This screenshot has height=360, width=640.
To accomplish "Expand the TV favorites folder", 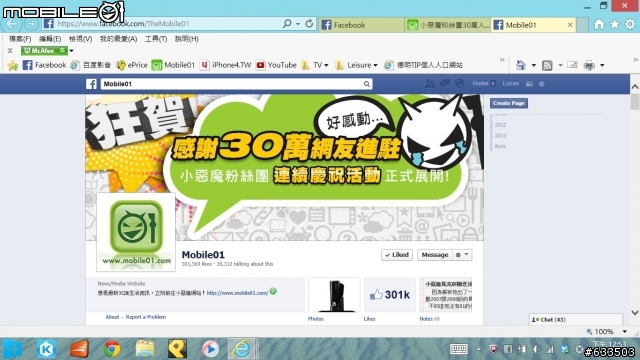I will coord(315,65).
